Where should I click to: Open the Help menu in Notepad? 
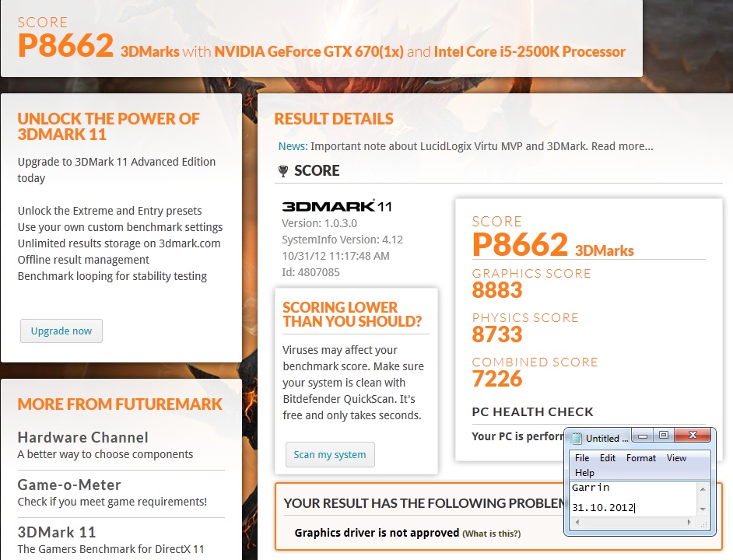click(x=584, y=472)
